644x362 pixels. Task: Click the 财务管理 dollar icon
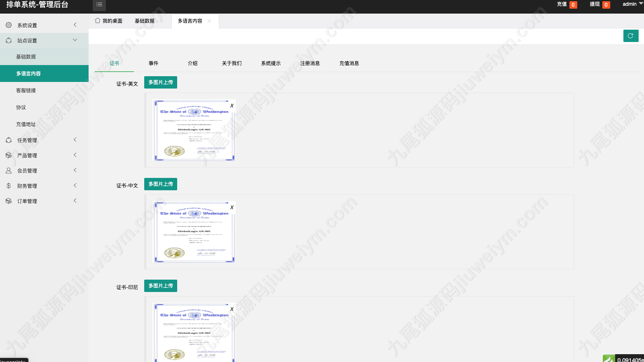(9, 186)
